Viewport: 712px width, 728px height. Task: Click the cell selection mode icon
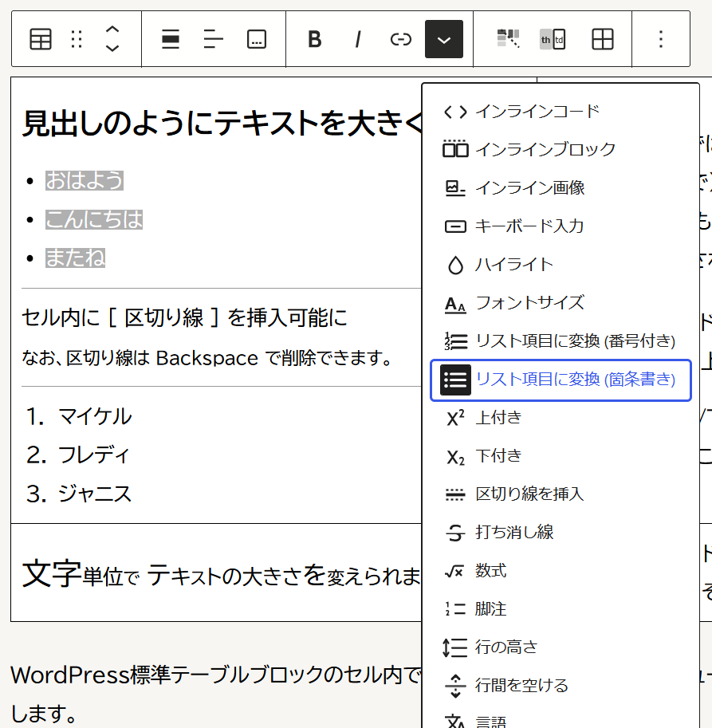[509, 39]
